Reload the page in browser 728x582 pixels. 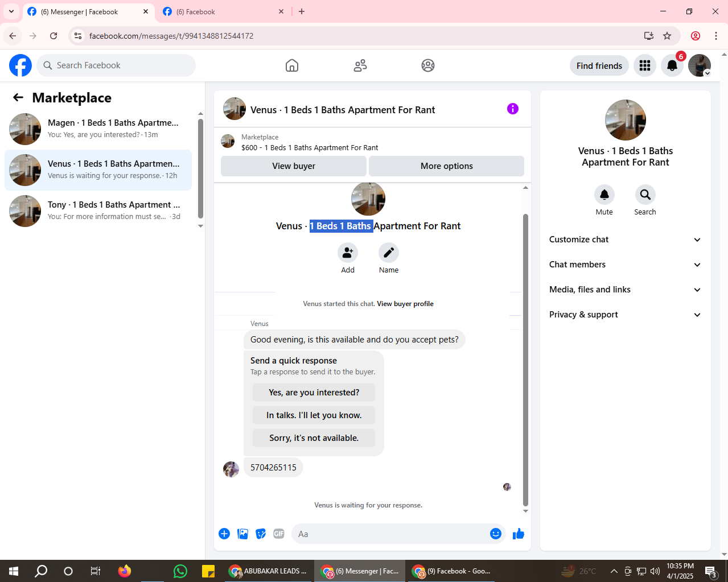[54, 36]
